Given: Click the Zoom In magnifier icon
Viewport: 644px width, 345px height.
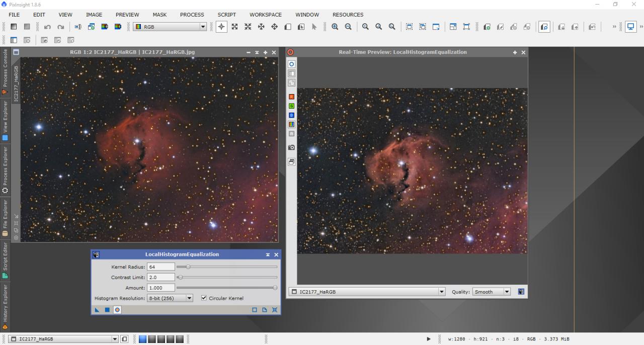Looking at the screenshot, I should pos(335,27).
